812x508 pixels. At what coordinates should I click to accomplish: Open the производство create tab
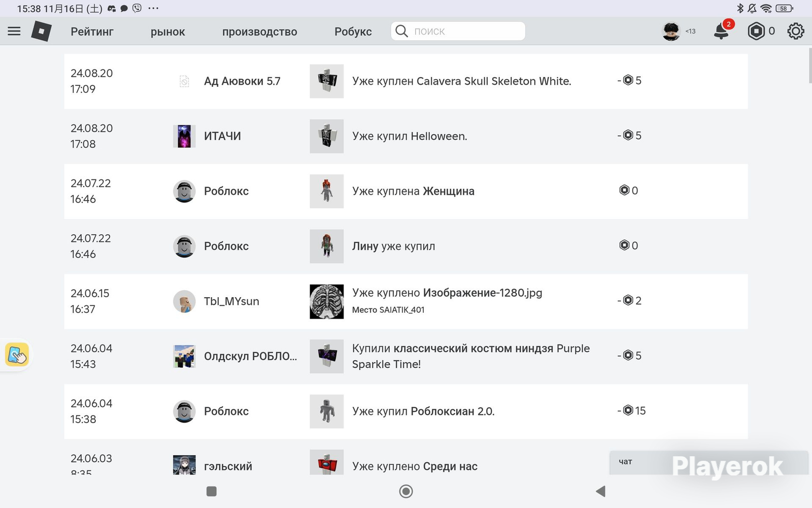coord(259,31)
